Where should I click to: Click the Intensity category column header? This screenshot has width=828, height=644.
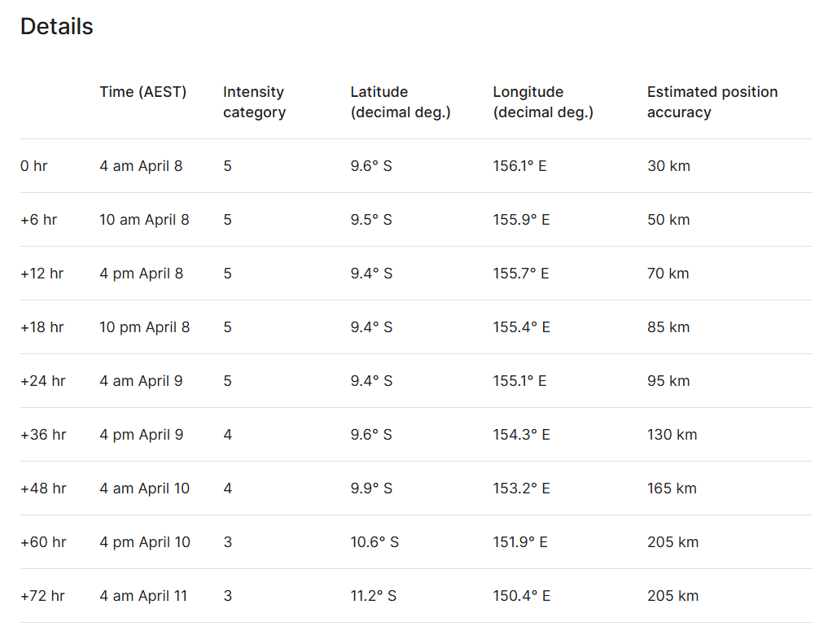pos(254,102)
